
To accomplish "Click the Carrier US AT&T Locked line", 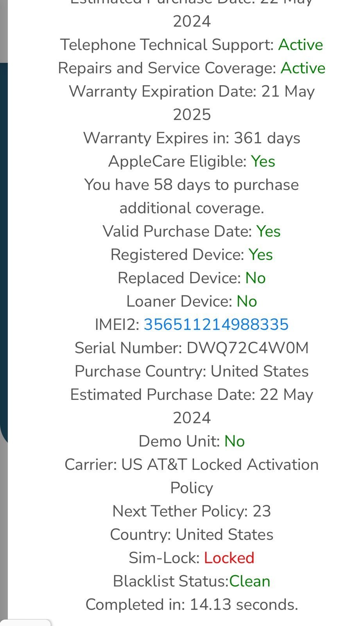I will (x=192, y=465).
